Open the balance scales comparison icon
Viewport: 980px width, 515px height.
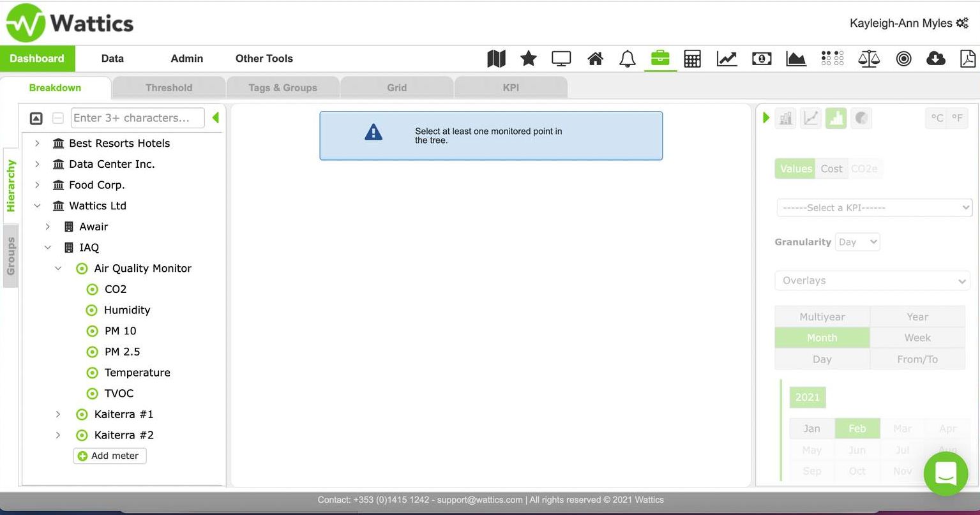point(868,59)
